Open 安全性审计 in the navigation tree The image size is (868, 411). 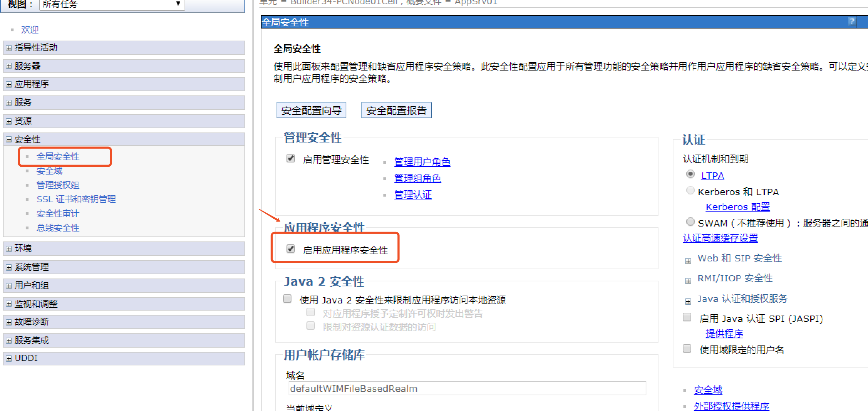pyautogui.click(x=58, y=214)
